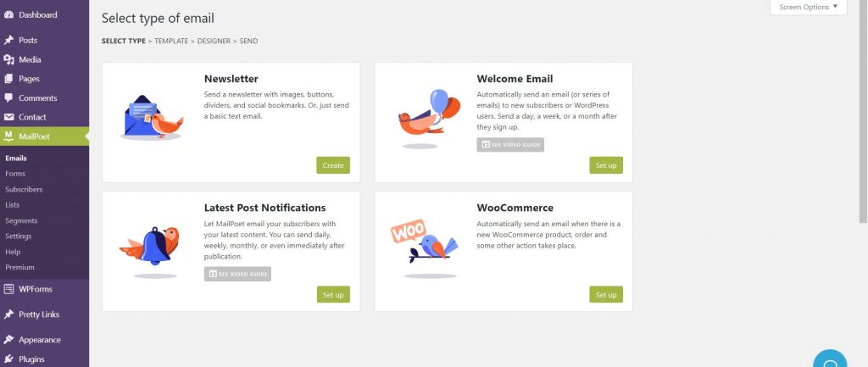Click the Plugins plug icon
This screenshot has height=367, width=868.
tap(8, 359)
